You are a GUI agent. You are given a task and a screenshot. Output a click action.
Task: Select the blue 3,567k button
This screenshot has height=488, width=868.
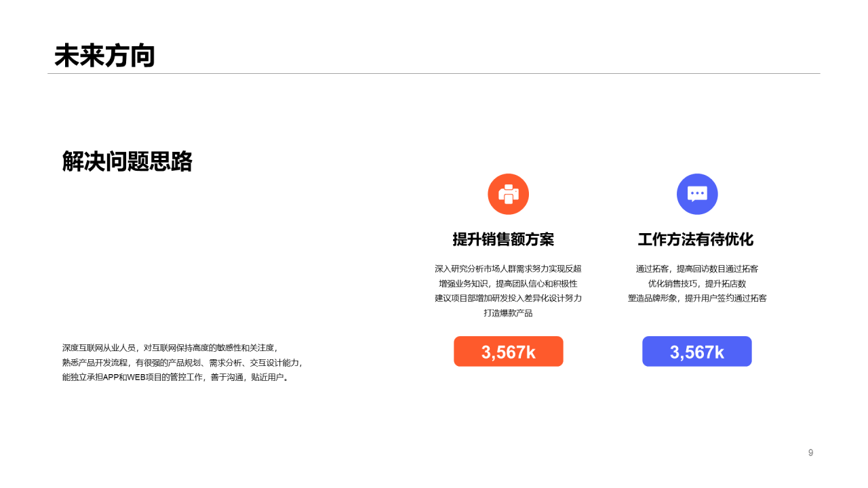pos(697,352)
